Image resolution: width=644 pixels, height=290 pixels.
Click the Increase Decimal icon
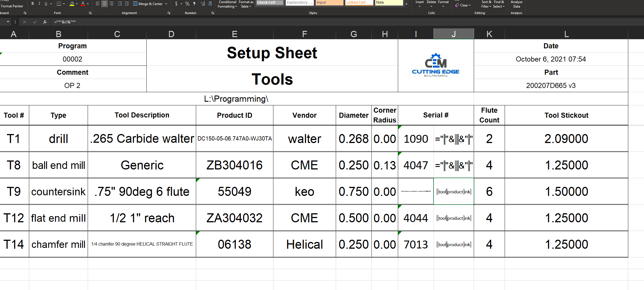[x=202, y=3]
